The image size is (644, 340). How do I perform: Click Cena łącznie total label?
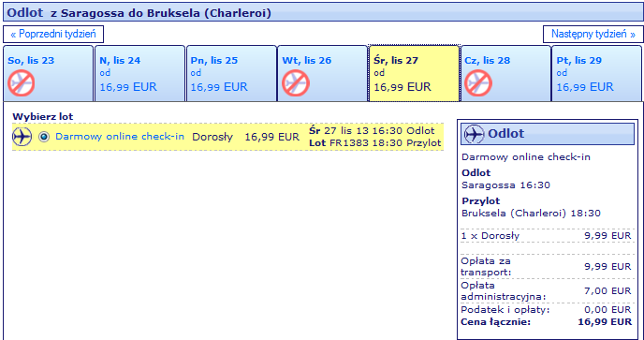(x=496, y=322)
